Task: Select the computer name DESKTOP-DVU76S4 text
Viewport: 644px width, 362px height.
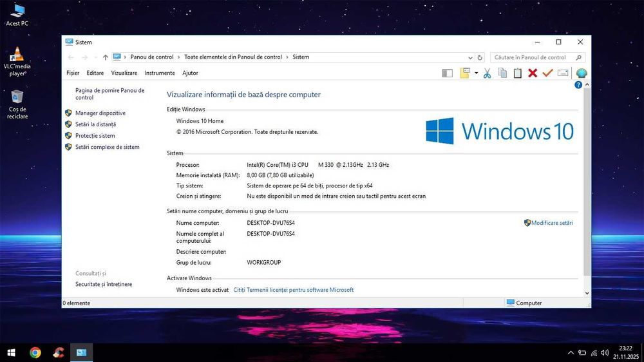Action: point(270,223)
